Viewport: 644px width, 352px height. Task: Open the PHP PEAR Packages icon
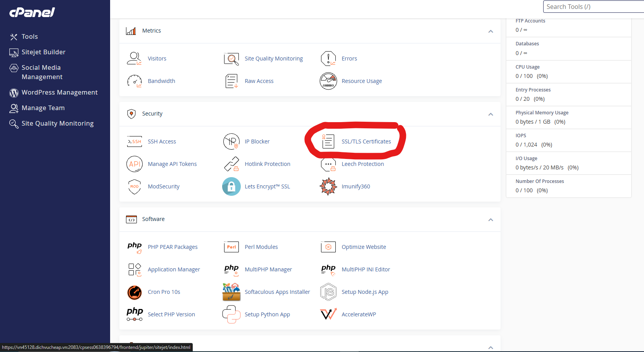[x=135, y=247]
